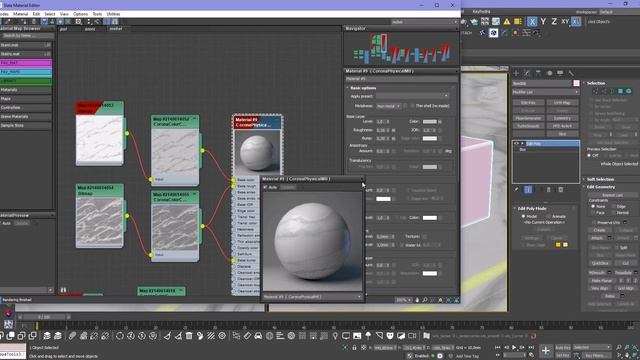Toggle the Thin shell (no inside) checkbox
Screen dimensions: 640x360
412,106
